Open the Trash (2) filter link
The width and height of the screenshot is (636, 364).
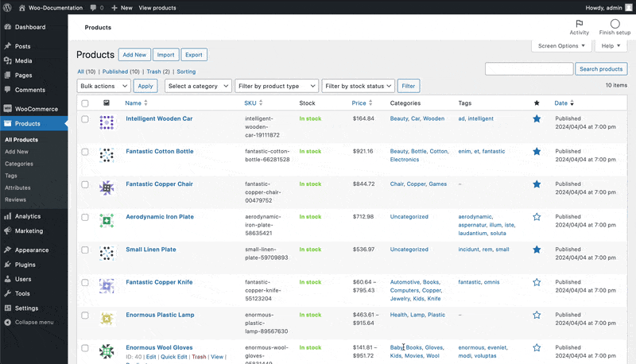pos(158,72)
